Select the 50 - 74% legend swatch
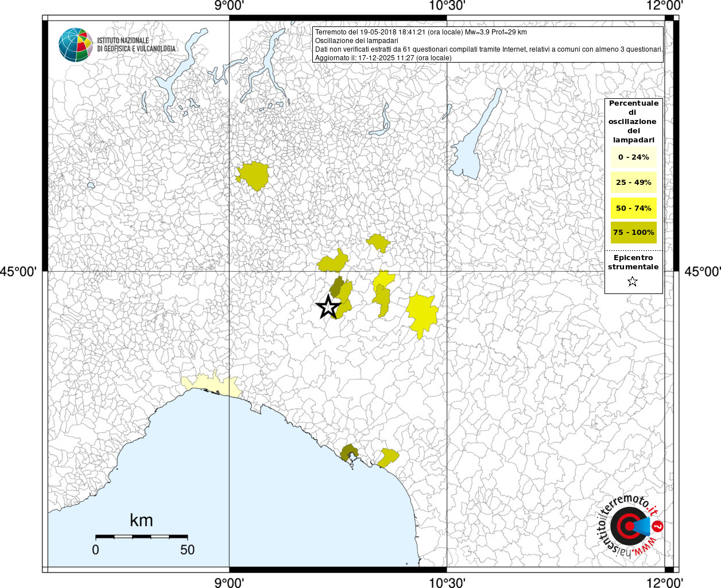This screenshot has height=588, width=721. tap(633, 208)
